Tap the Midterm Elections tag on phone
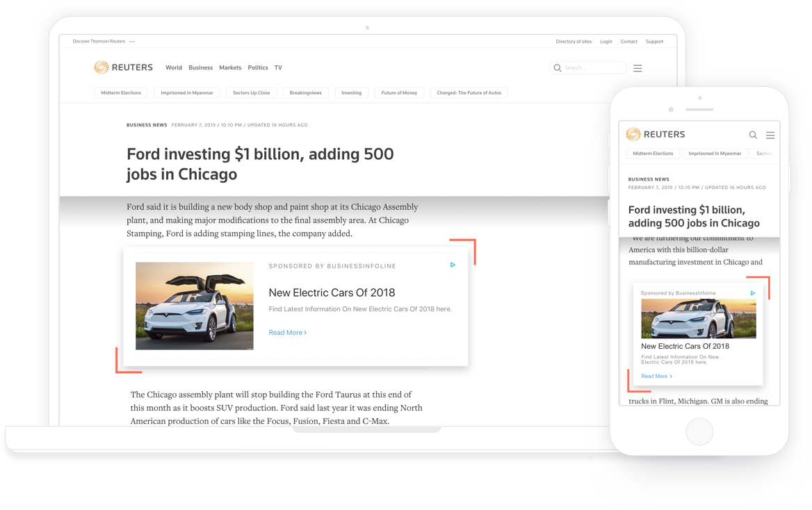The width and height of the screenshot is (812, 510). pyautogui.click(x=653, y=154)
